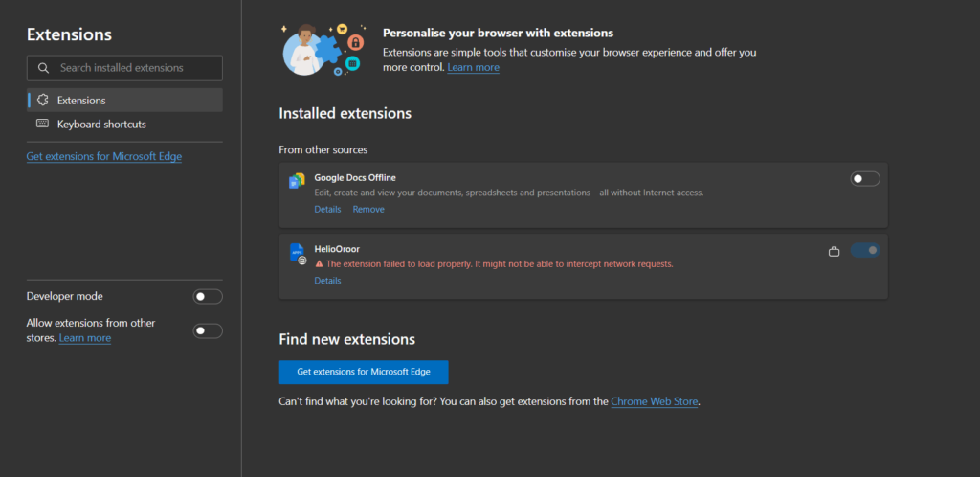Enable the Google Docs Offline extension toggle

click(864, 179)
